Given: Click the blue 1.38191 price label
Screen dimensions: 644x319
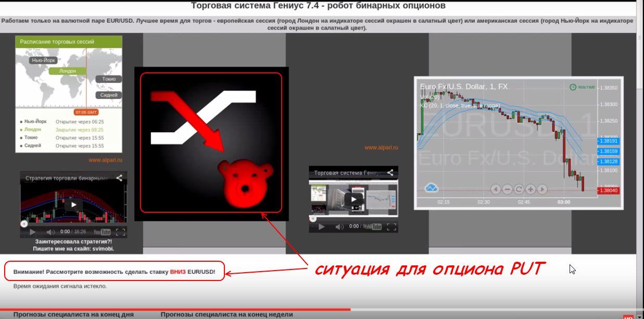Looking at the screenshot, I should point(608,141).
